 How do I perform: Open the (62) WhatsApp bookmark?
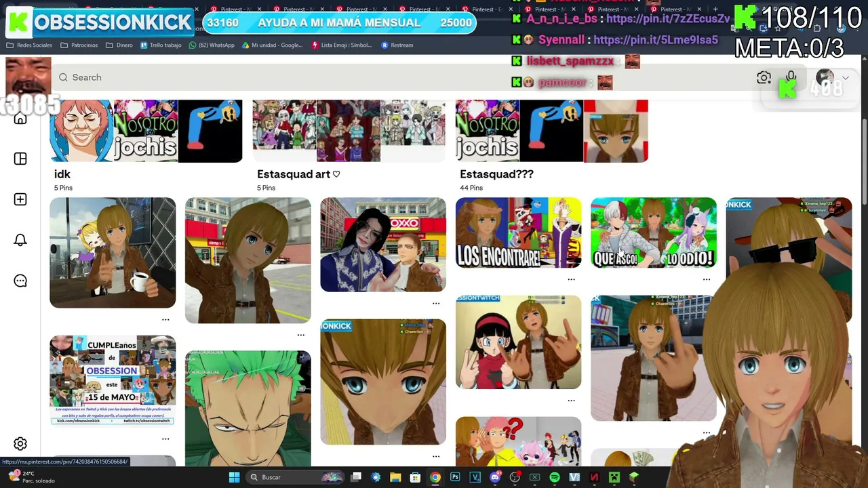[212, 45]
